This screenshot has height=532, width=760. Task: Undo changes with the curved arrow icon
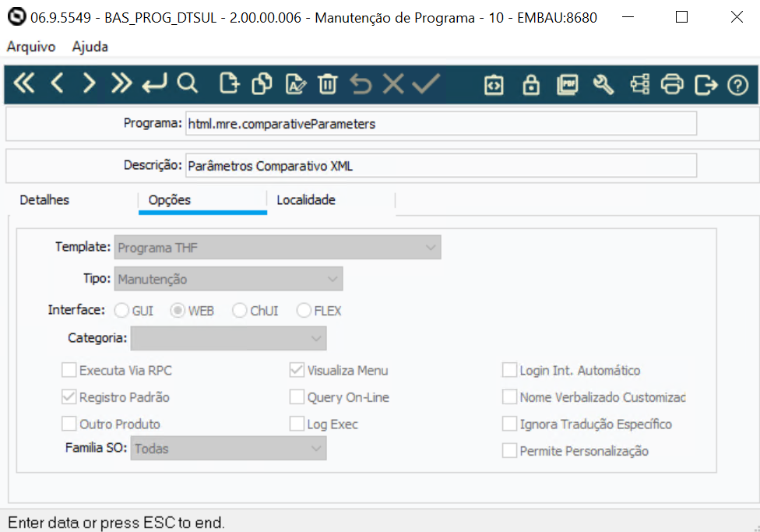point(361,84)
